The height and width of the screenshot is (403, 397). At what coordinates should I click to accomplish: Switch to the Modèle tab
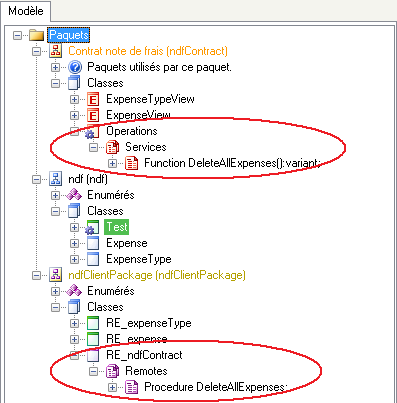[x=26, y=11]
